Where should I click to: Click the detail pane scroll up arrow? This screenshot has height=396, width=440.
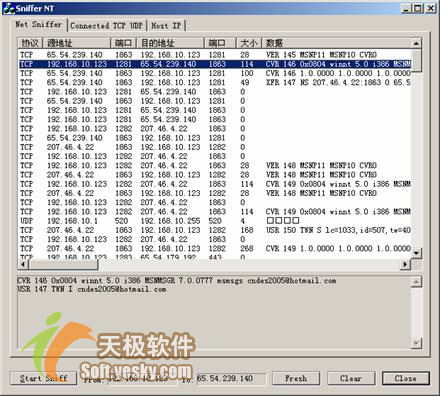click(x=416, y=282)
